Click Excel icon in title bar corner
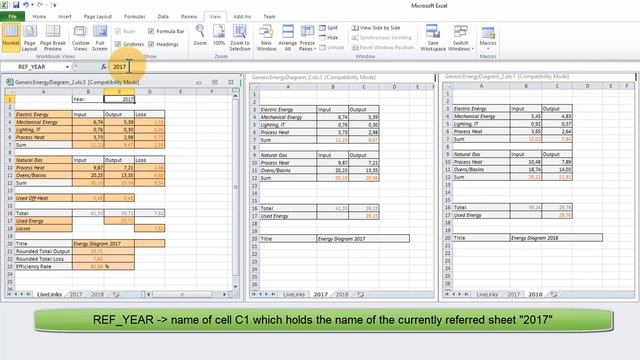Image resolution: width=640 pixels, height=360 pixels. (x=4, y=5)
